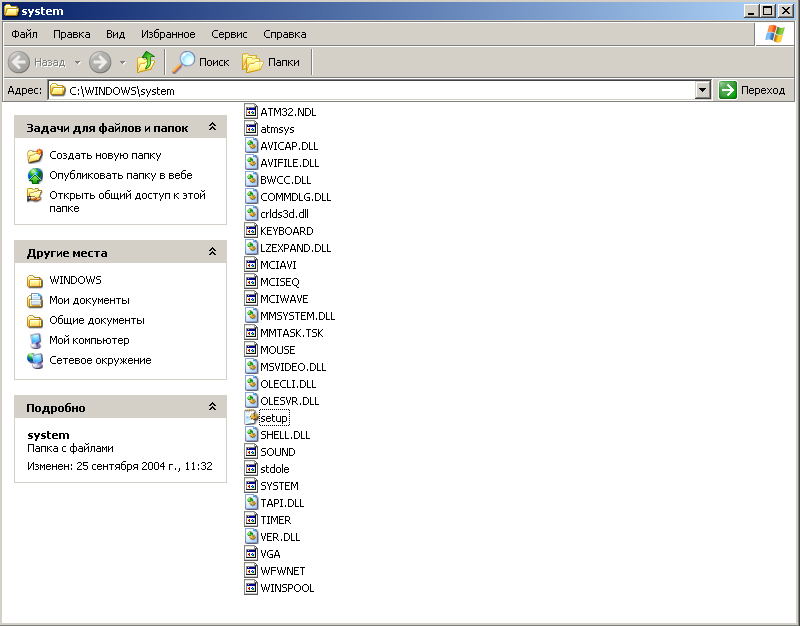Open Сетевое окружение link
The width and height of the screenshot is (800, 626).
point(100,360)
